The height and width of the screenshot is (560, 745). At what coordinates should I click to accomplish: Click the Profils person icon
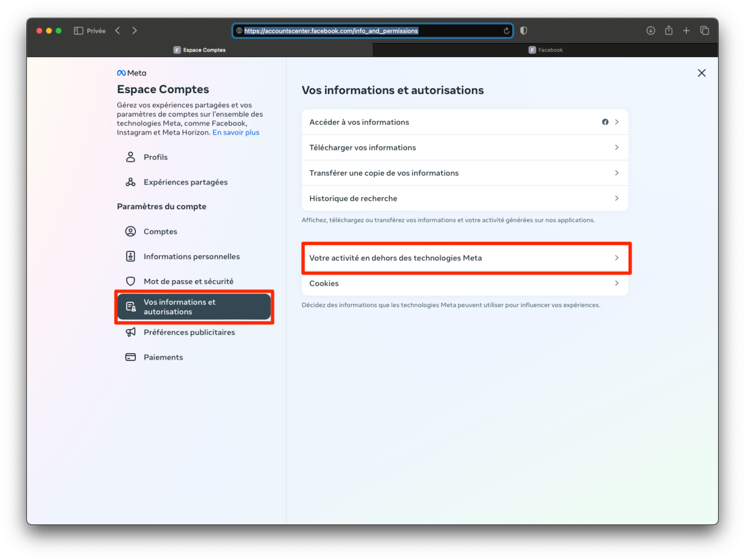point(130,157)
